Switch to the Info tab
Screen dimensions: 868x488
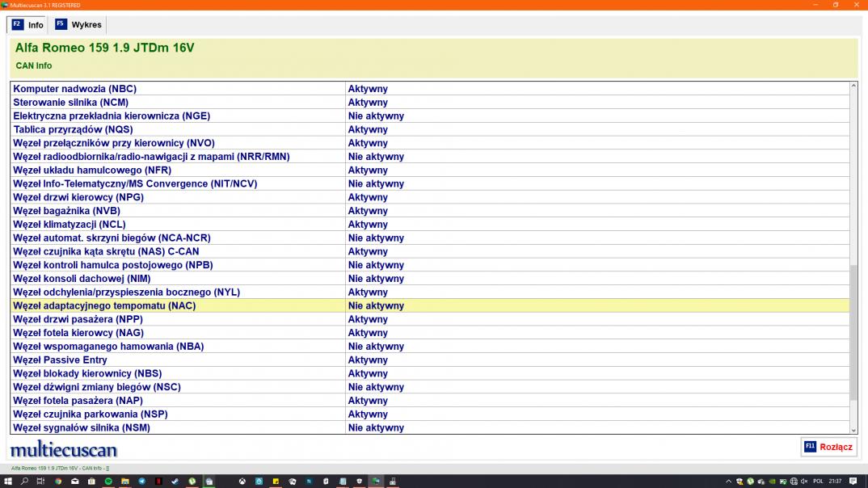27,24
